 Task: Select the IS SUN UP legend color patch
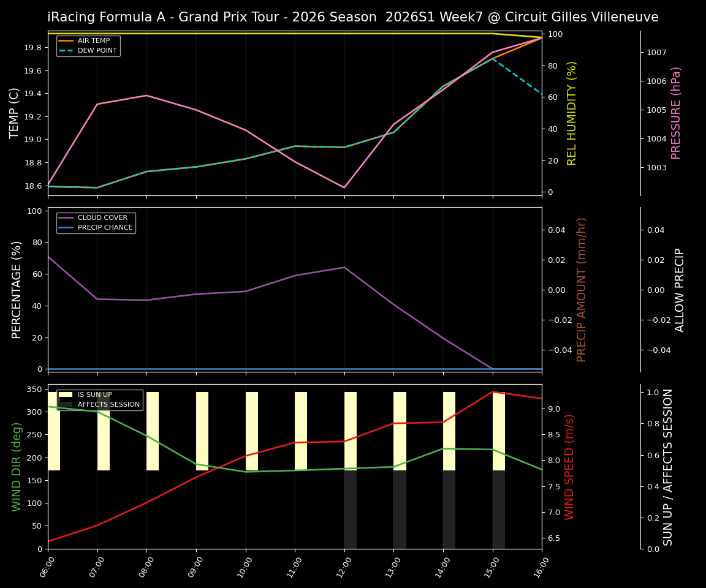[64, 394]
